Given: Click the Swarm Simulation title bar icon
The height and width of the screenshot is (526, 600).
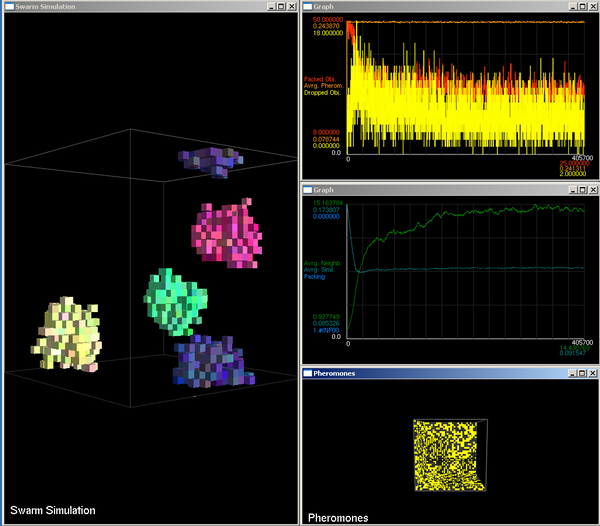Looking at the screenshot, I should (9, 6).
